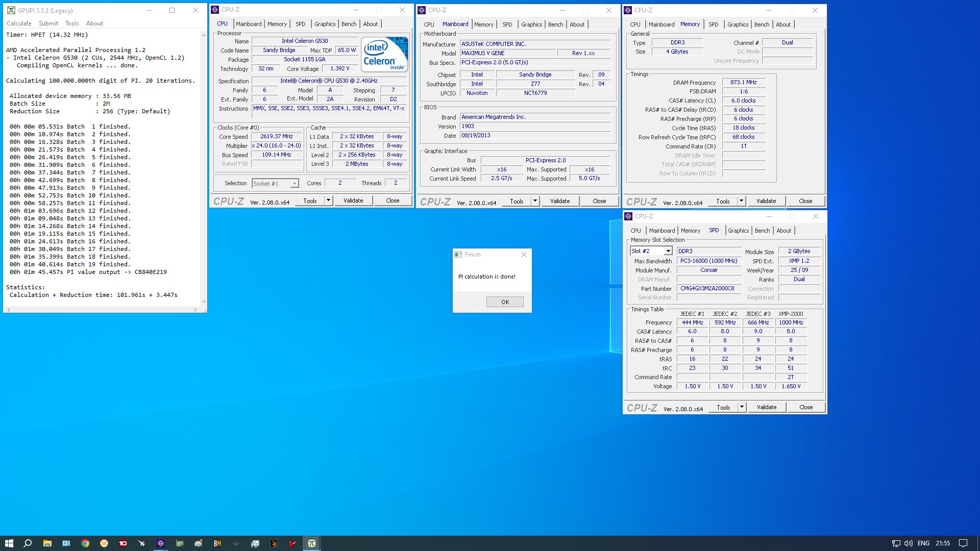Image resolution: width=980 pixels, height=551 pixels.
Task: Expand Tools arrow in the CPU-tab CPU-Z window
Action: point(328,201)
